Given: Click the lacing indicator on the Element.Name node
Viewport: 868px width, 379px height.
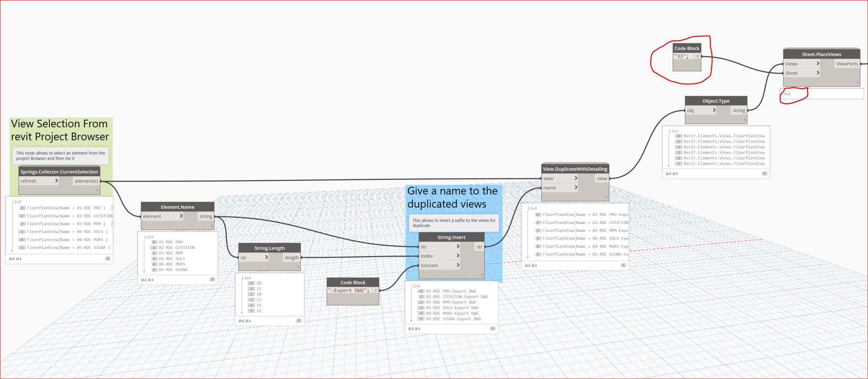Looking at the screenshot, I should (x=212, y=226).
